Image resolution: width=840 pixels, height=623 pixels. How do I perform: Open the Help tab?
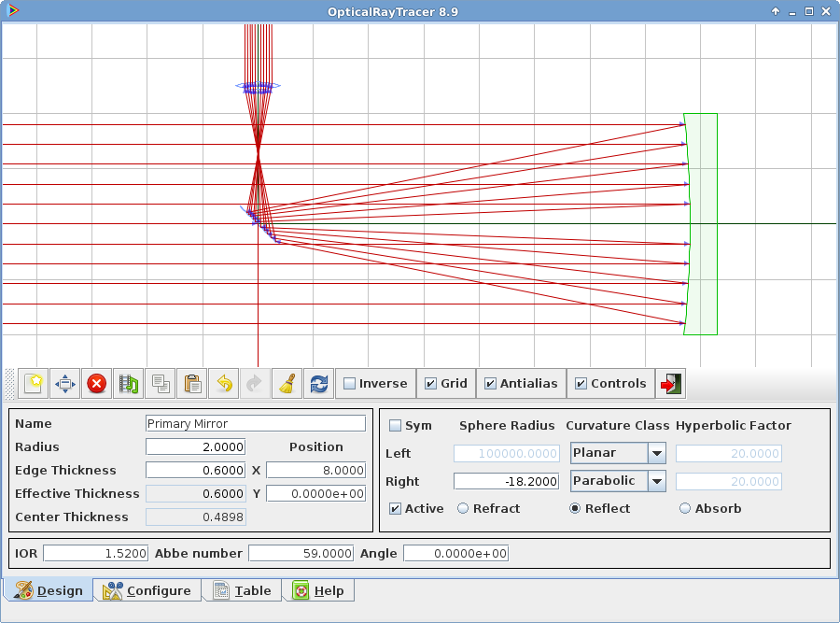point(318,591)
